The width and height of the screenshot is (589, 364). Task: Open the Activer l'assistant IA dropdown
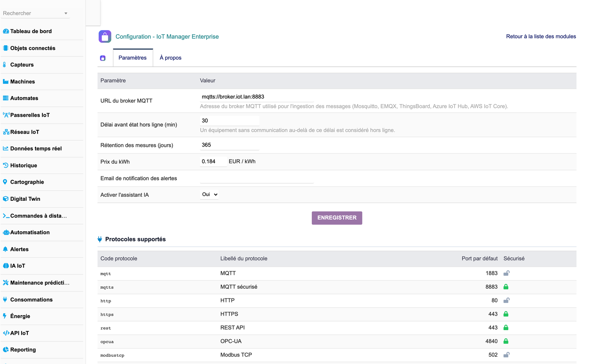coord(210,195)
